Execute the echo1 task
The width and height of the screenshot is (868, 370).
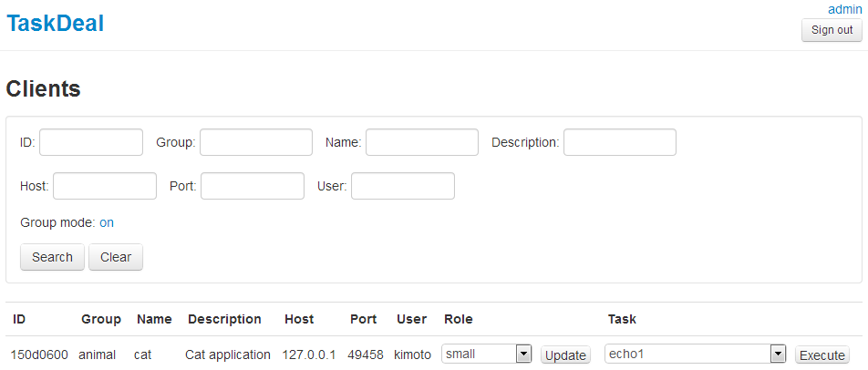(822, 355)
